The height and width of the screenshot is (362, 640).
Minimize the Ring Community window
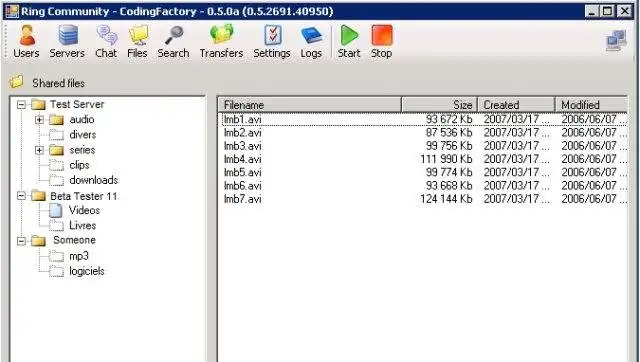[x=592, y=11]
